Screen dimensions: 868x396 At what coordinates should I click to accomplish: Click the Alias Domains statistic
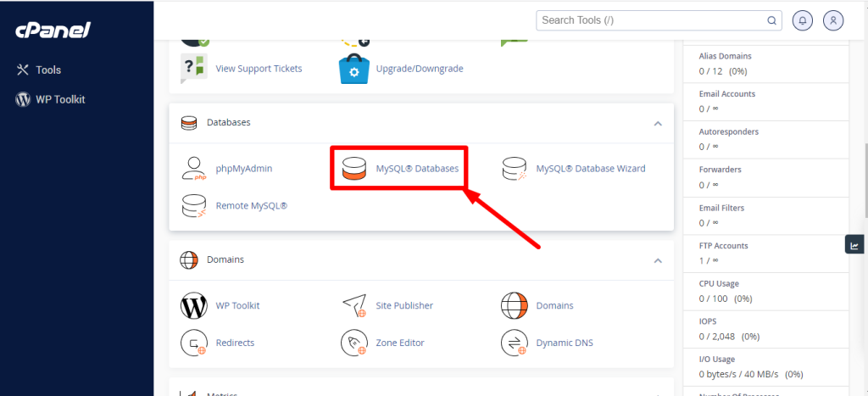coord(766,64)
